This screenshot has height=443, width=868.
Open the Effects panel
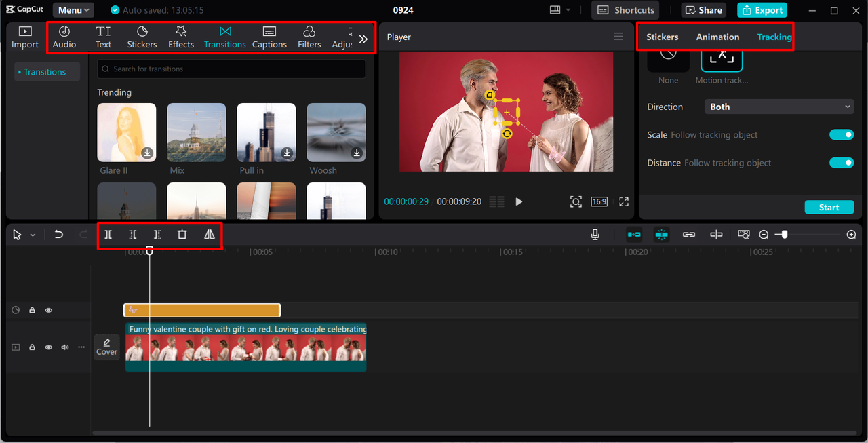(181, 37)
